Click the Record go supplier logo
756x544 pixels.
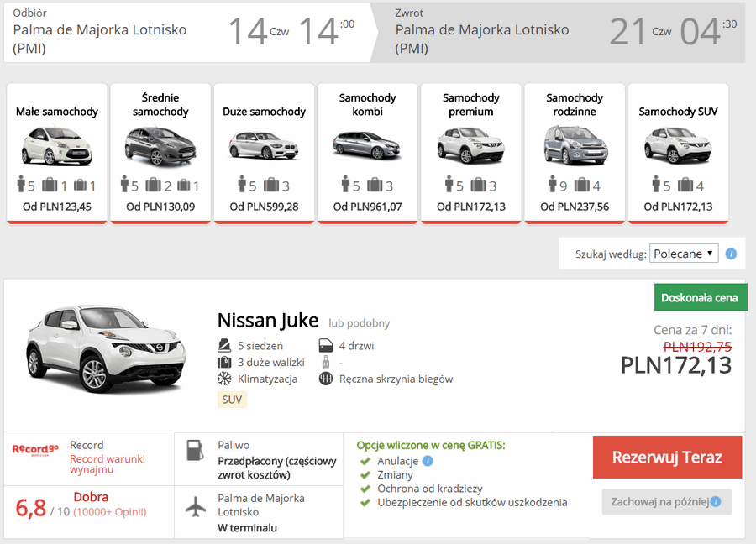coord(35,450)
